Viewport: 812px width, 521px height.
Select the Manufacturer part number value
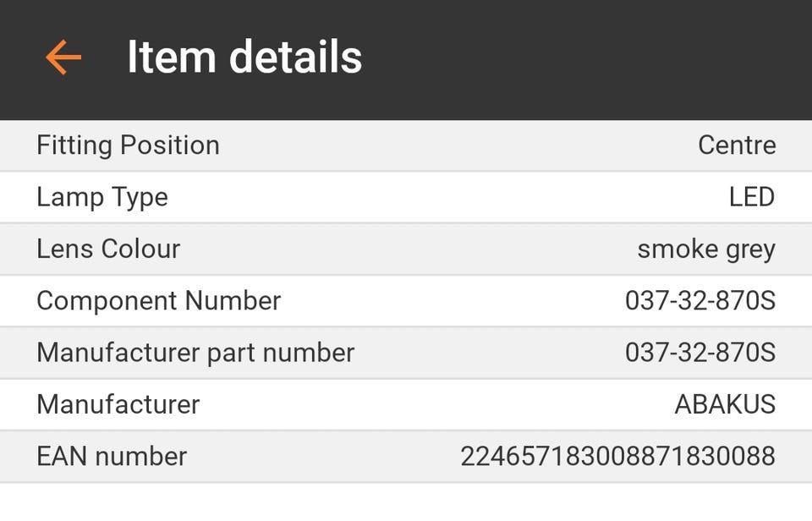coord(700,352)
